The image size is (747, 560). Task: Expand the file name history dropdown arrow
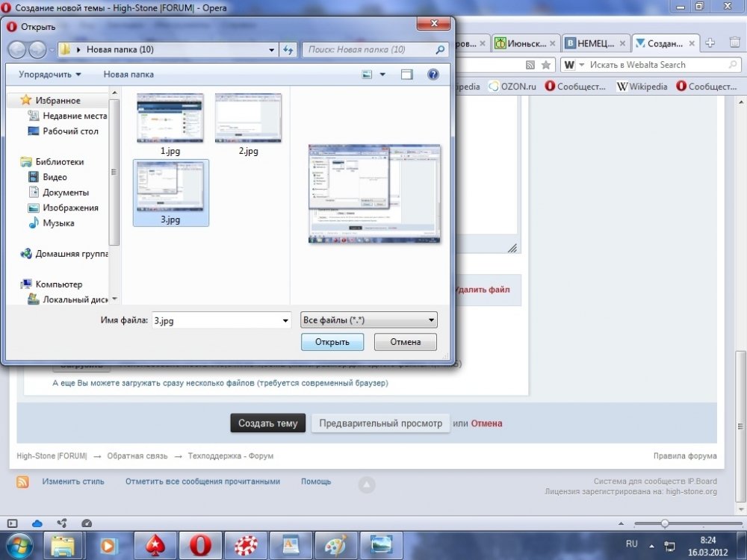coord(285,320)
